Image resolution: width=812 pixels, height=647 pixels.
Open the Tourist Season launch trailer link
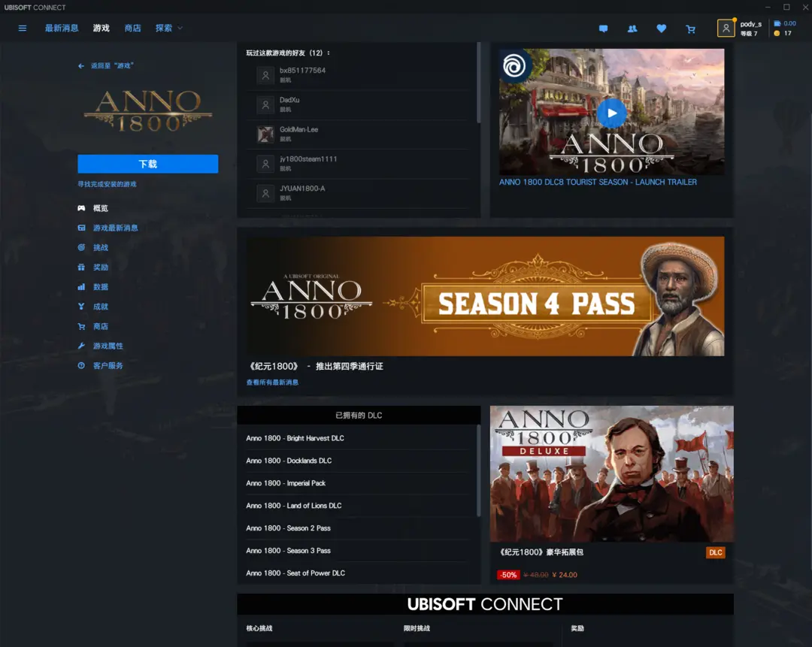point(598,182)
